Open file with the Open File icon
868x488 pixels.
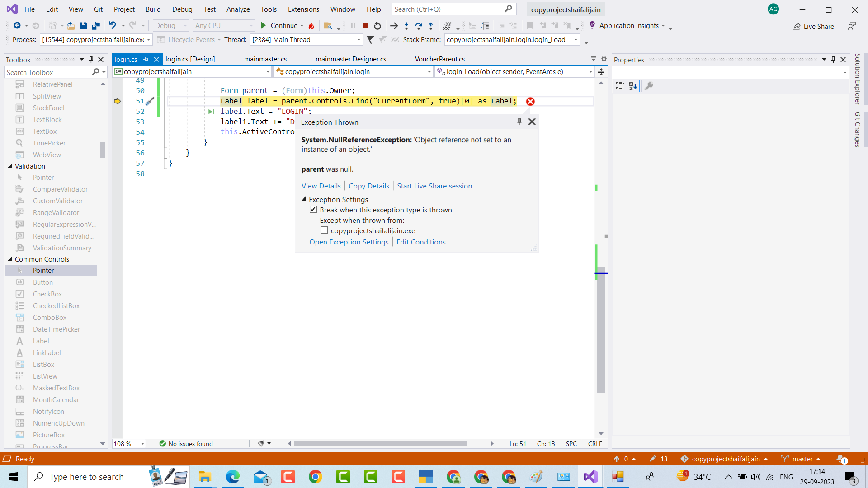tap(71, 26)
